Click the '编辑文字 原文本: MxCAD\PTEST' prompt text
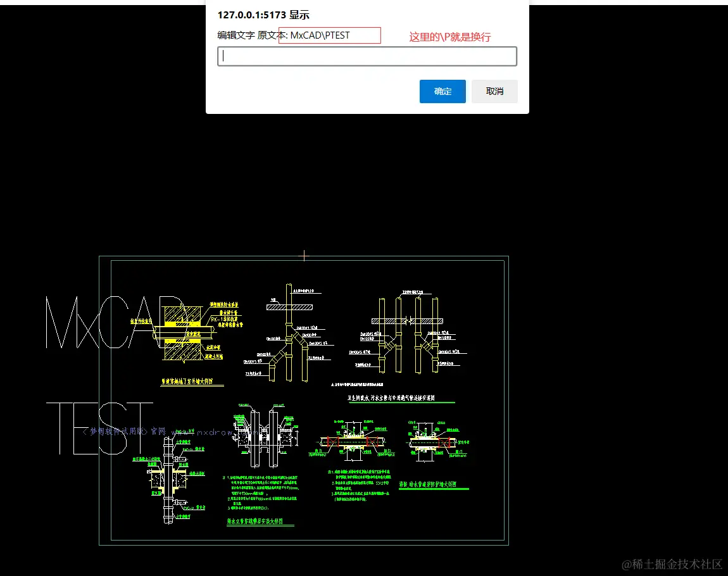Viewport: 728px width, 576px height. pyautogui.click(x=283, y=35)
